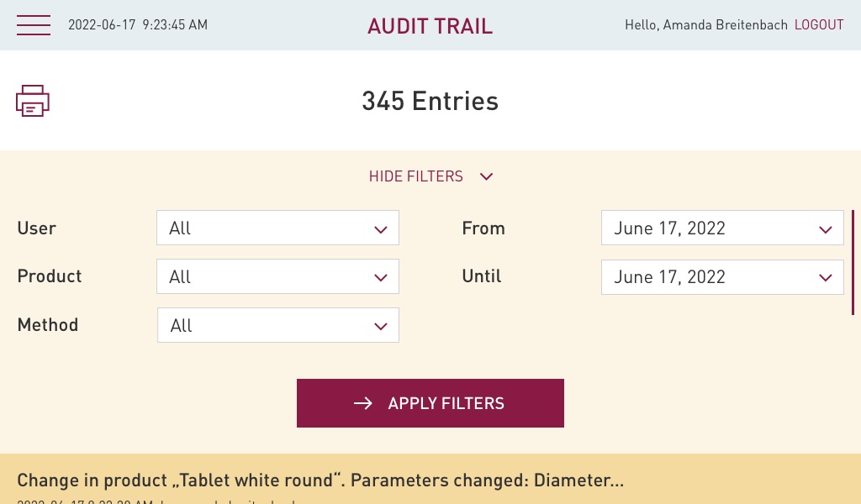Click the User filter label

[x=37, y=228]
